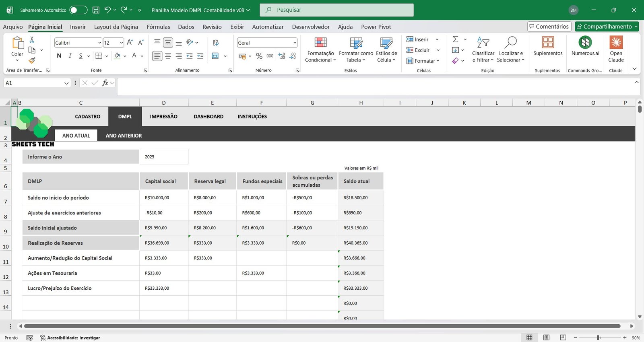This screenshot has height=342, width=644.
Task: Expand the font name Calibri dropdown
Action: [x=99, y=43]
